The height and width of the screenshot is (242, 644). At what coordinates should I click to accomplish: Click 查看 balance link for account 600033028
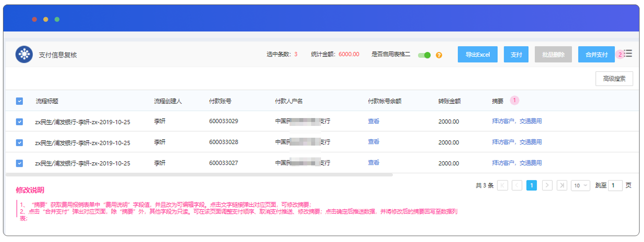tap(374, 142)
